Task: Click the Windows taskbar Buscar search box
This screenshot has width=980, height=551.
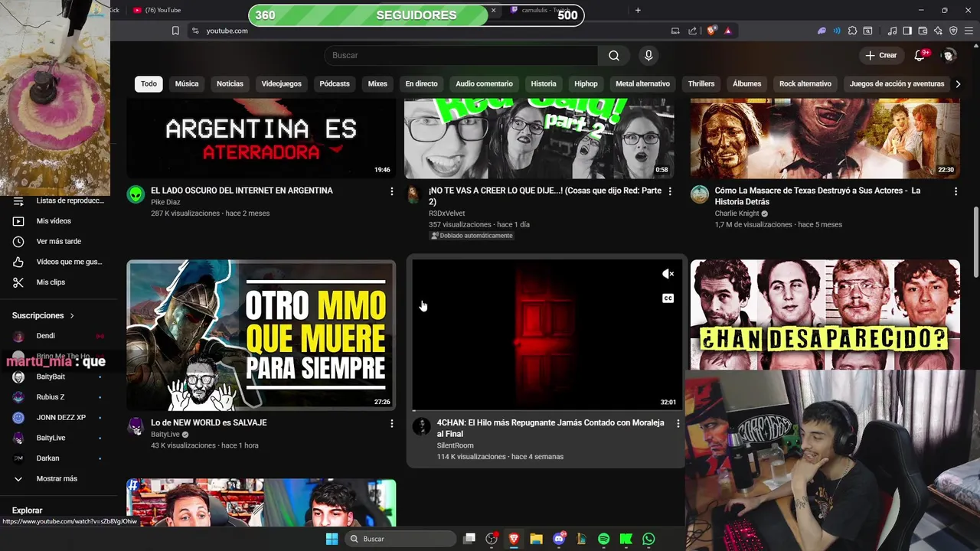Action: pos(400,539)
